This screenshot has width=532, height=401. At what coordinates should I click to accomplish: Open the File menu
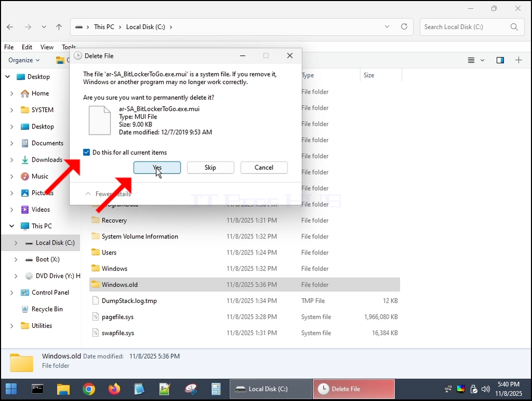click(9, 47)
